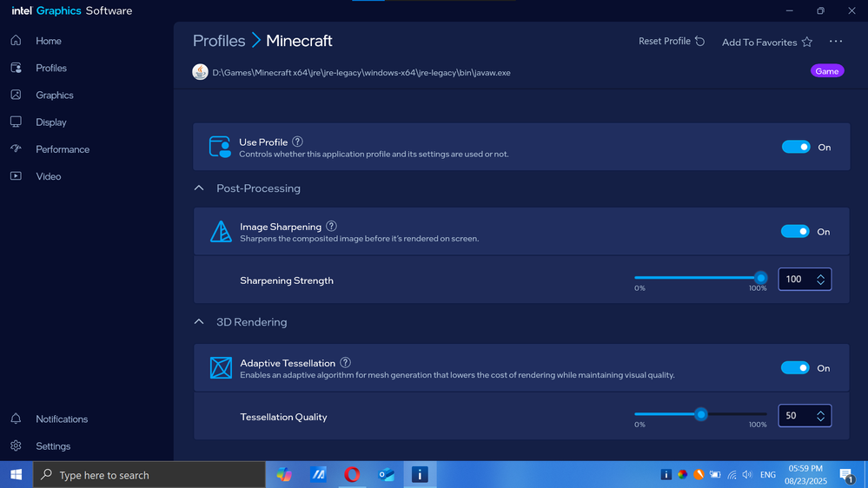Open the Outlook taskbar icon
The image size is (868, 488).
pyautogui.click(x=386, y=475)
